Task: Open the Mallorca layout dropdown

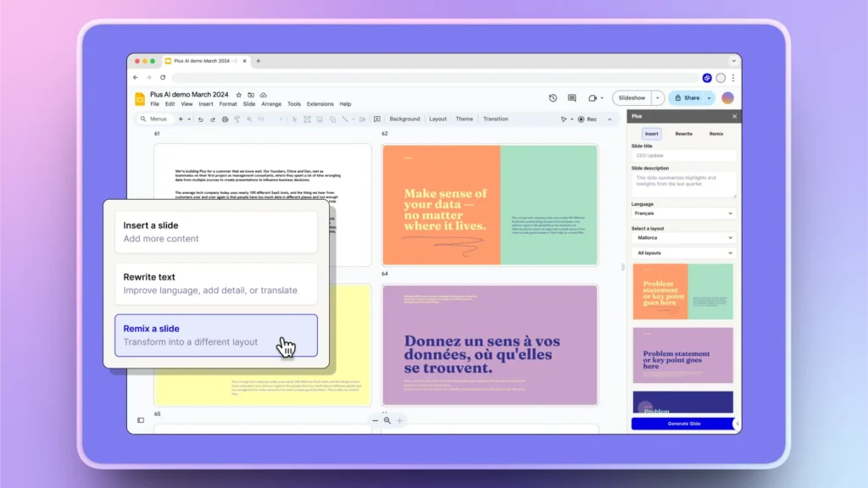Action: click(684, 238)
